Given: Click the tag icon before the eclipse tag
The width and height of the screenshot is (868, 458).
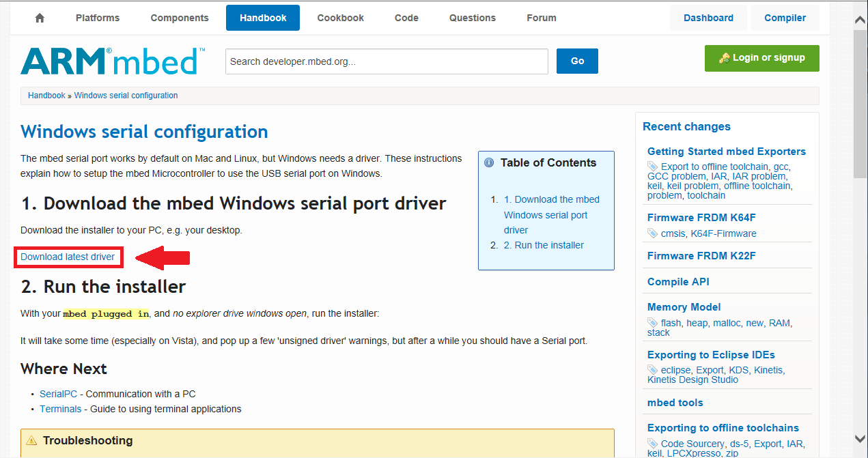Looking at the screenshot, I should [653, 370].
